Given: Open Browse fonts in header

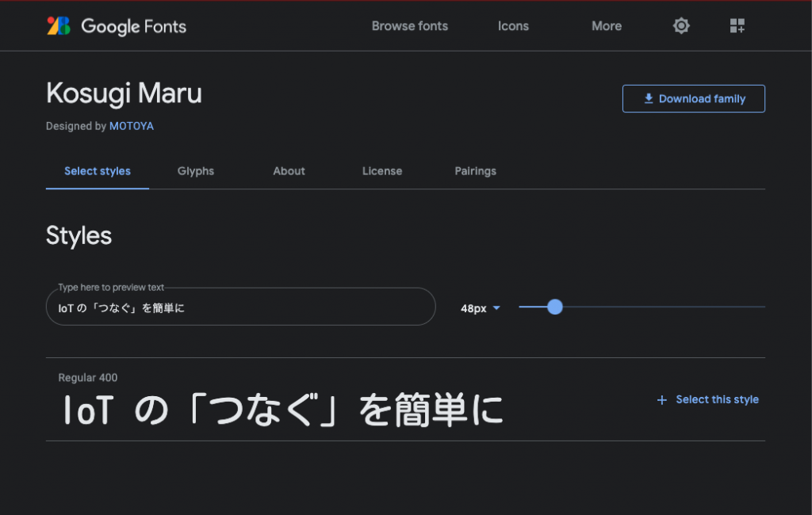Looking at the screenshot, I should [x=410, y=26].
